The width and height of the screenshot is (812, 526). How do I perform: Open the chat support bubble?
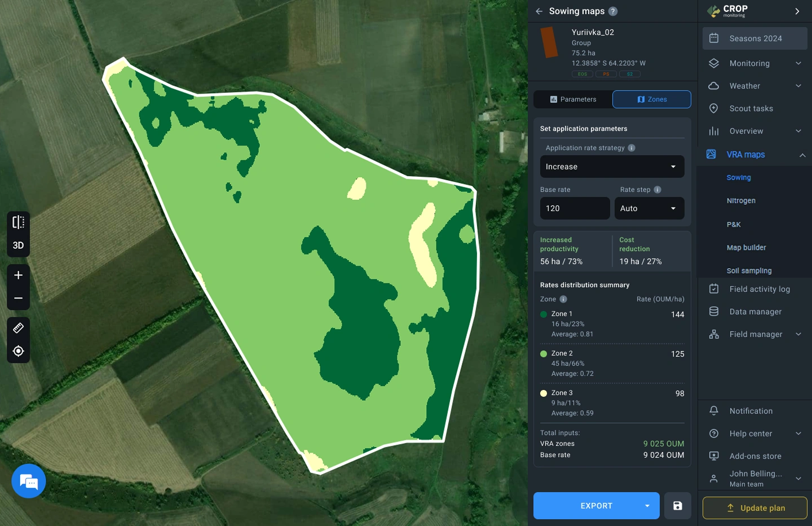tap(28, 481)
